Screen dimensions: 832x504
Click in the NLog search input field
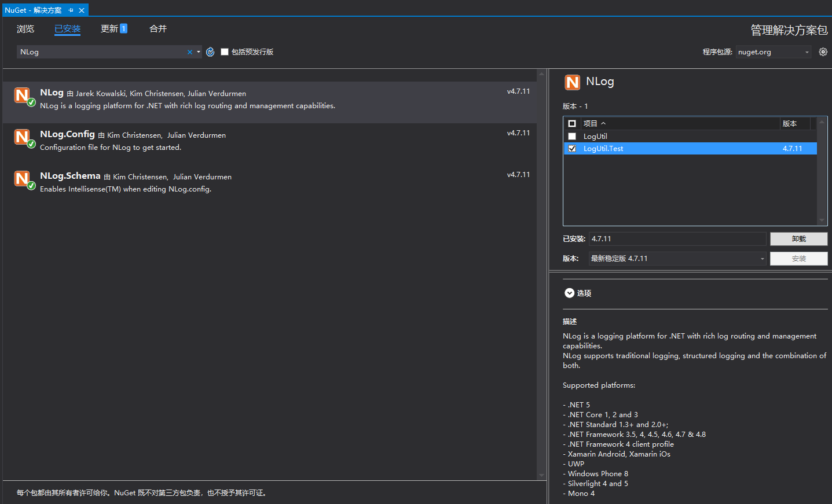pyautogui.click(x=101, y=52)
